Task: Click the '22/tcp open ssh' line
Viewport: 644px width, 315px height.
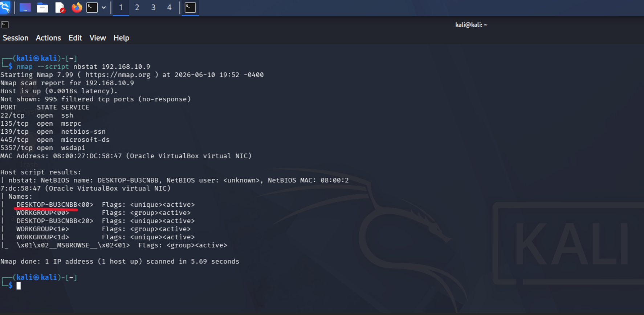Action: point(37,116)
